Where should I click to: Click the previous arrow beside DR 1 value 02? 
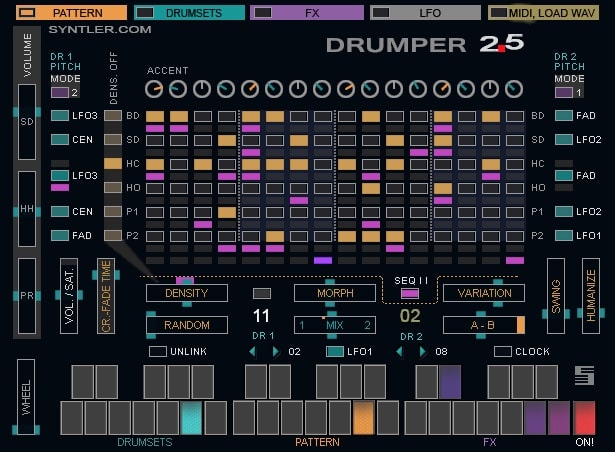[x=252, y=352]
